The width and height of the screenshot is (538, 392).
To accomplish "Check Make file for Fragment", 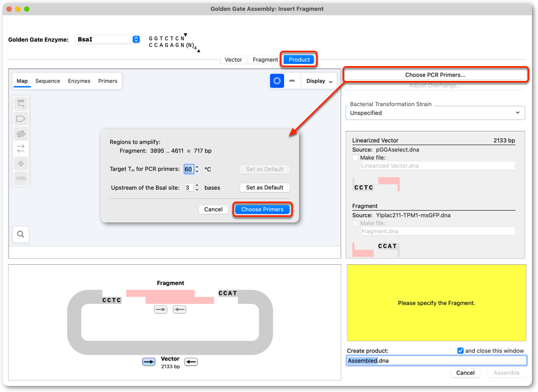I will pos(356,224).
